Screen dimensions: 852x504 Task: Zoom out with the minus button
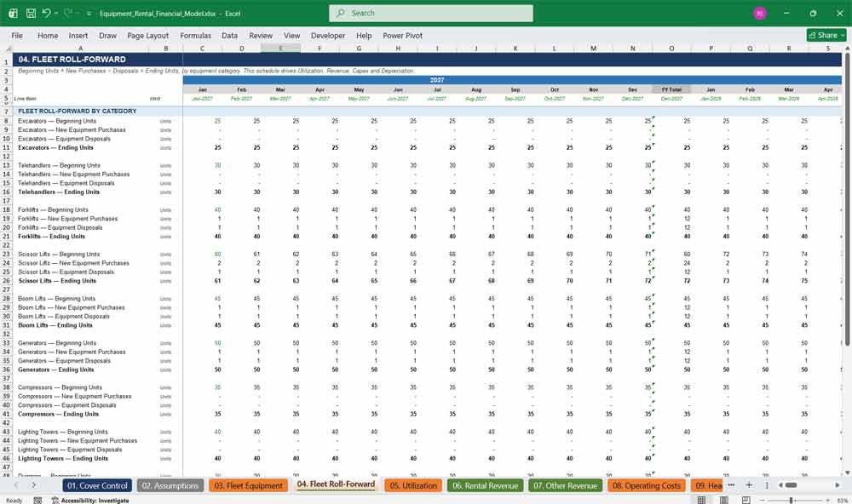tap(763, 501)
